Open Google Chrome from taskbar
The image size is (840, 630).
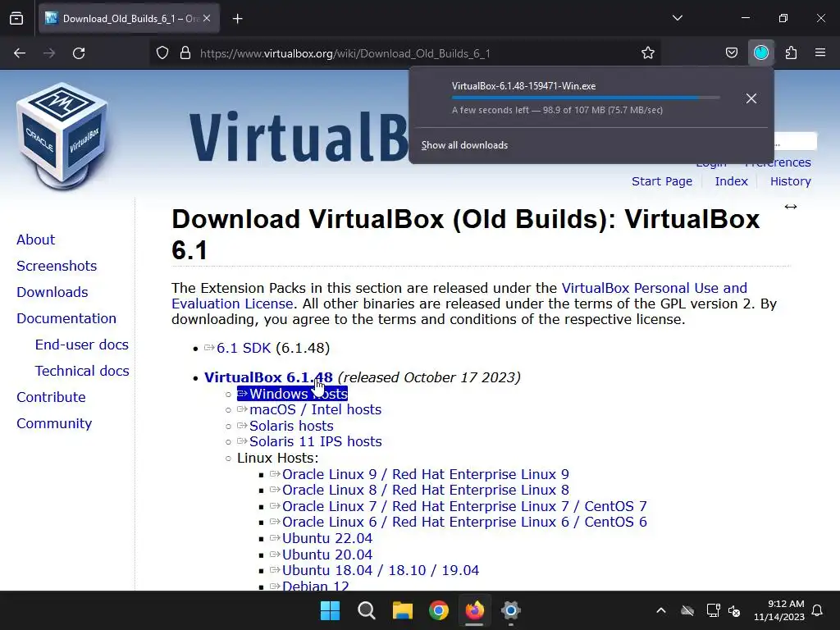[439, 610]
